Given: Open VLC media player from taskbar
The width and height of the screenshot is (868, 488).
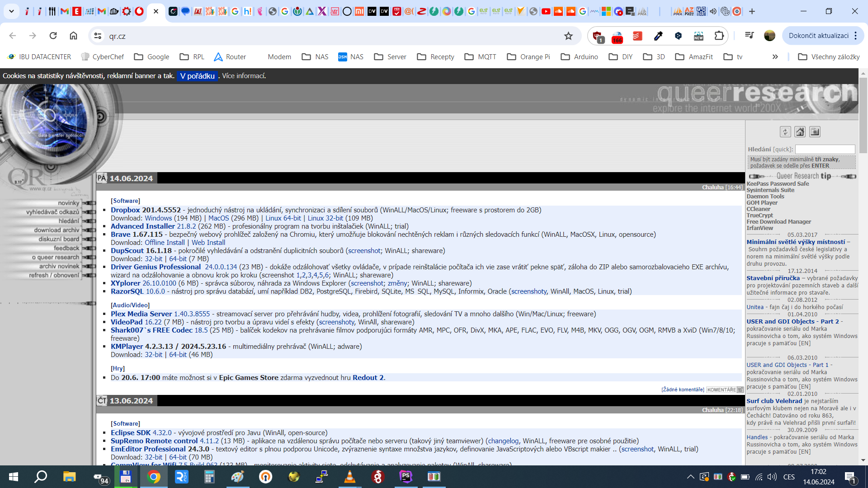Looking at the screenshot, I should 349,477.
